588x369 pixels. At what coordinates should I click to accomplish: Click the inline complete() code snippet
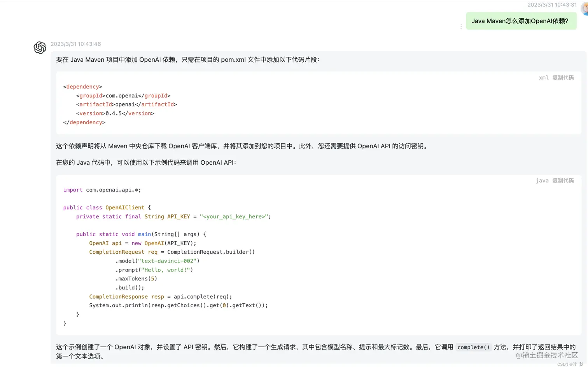click(x=473, y=347)
